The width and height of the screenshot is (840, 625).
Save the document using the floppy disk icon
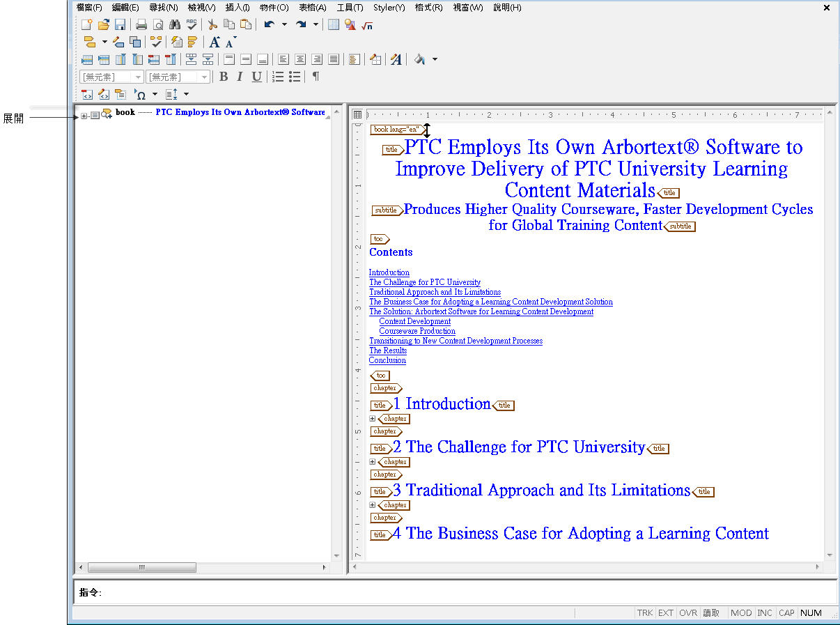click(x=120, y=25)
